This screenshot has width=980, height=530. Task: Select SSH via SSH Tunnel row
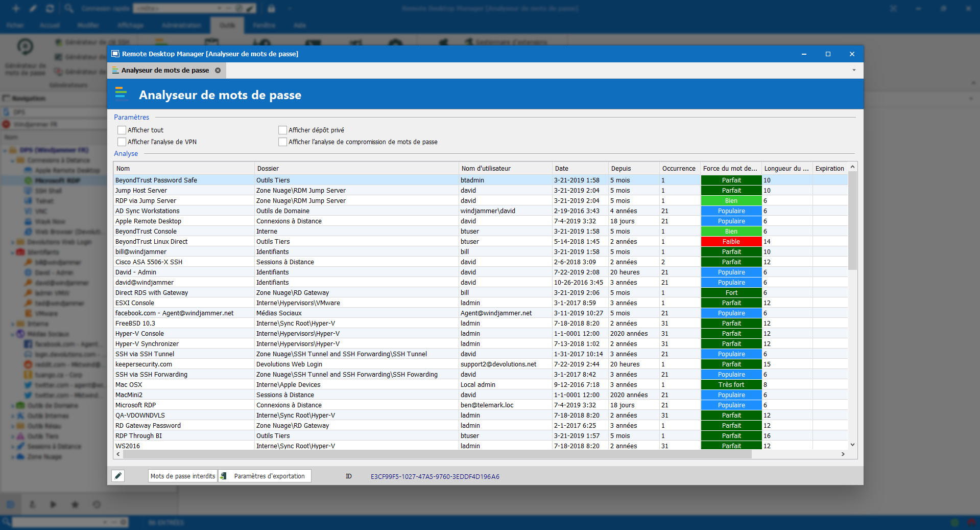click(481, 354)
